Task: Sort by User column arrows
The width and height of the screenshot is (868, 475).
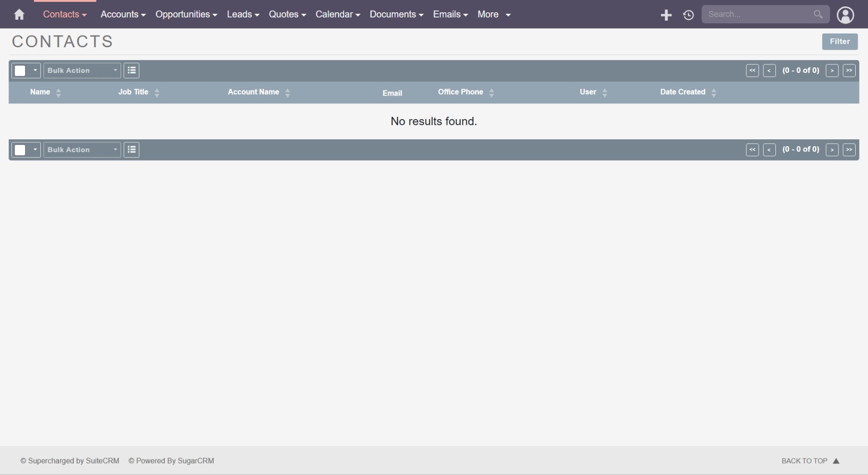Action: (605, 93)
